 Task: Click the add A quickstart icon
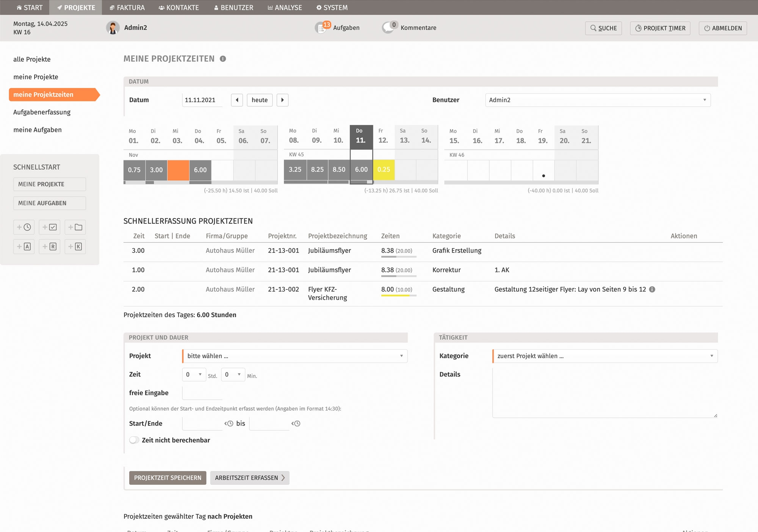click(x=24, y=247)
